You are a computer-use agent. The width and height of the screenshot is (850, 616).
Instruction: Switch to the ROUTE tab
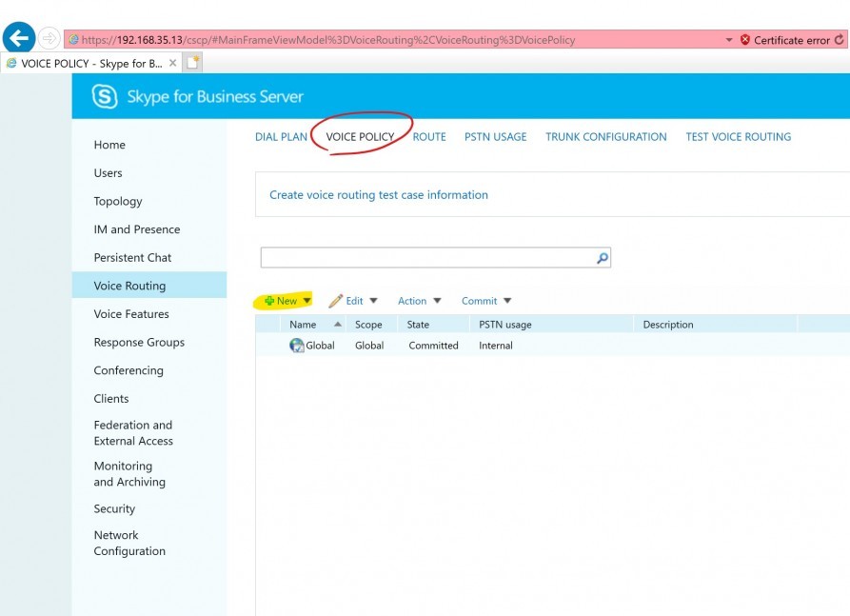coord(429,137)
